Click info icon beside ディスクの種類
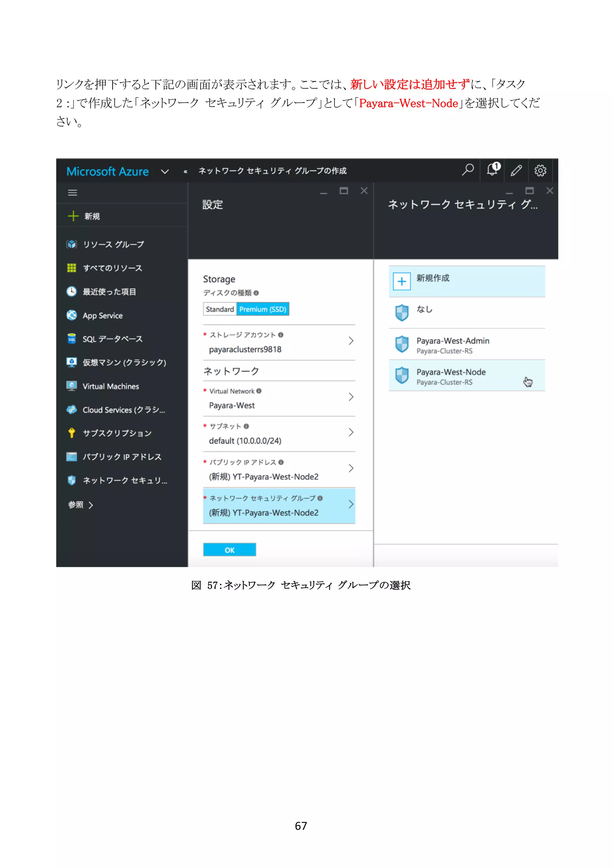This screenshot has height=868, width=613. [256, 293]
